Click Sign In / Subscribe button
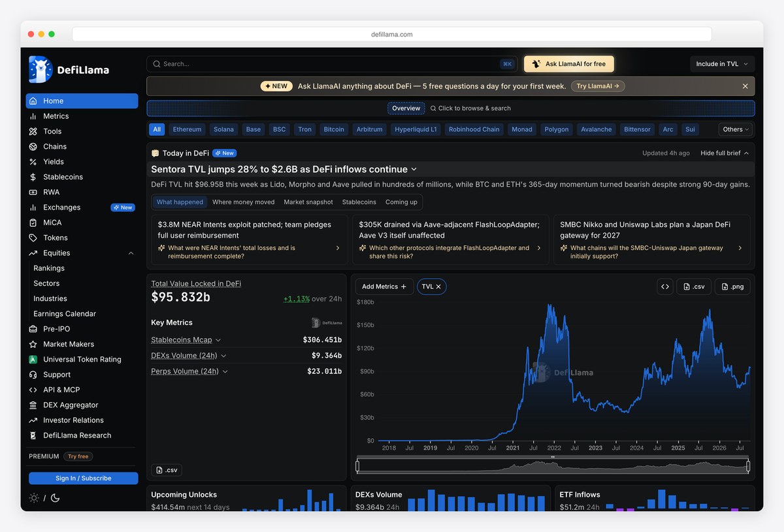Viewport: 784px width, 532px height. (84, 478)
